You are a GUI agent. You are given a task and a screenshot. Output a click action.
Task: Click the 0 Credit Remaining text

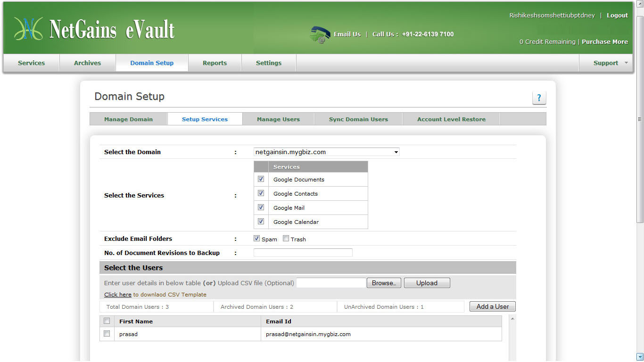(547, 42)
